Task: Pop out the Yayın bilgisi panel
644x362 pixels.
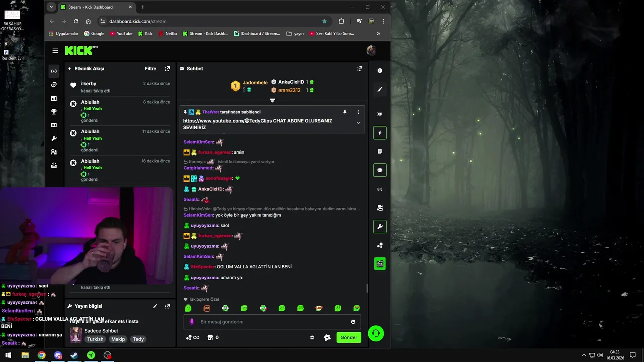Action: pyautogui.click(x=168, y=306)
